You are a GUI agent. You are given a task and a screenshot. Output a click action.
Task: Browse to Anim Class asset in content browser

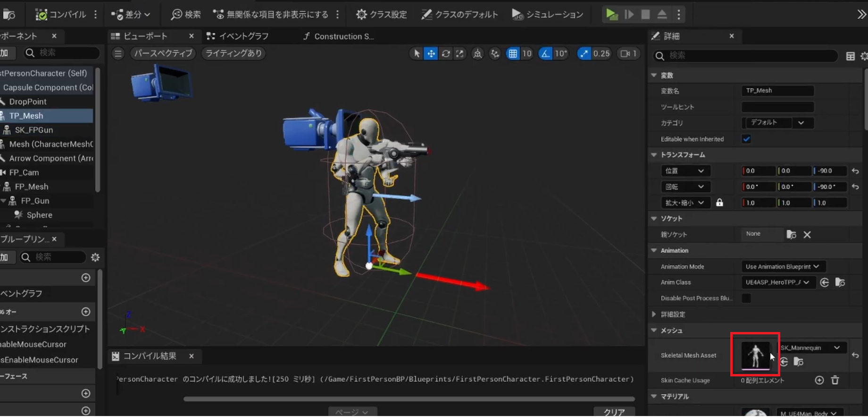click(840, 282)
